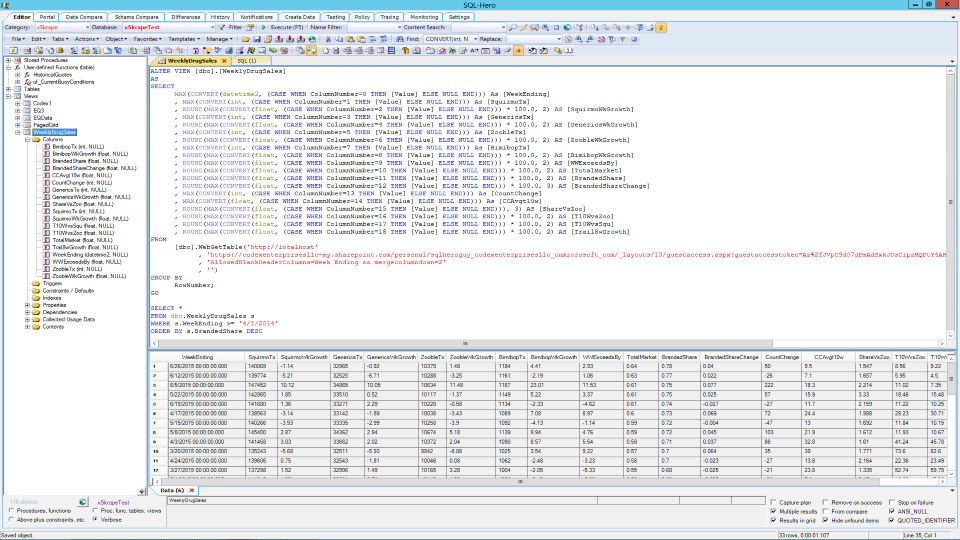
Task: Click the globe icon in search toolbar
Action: [x=567, y=28]
